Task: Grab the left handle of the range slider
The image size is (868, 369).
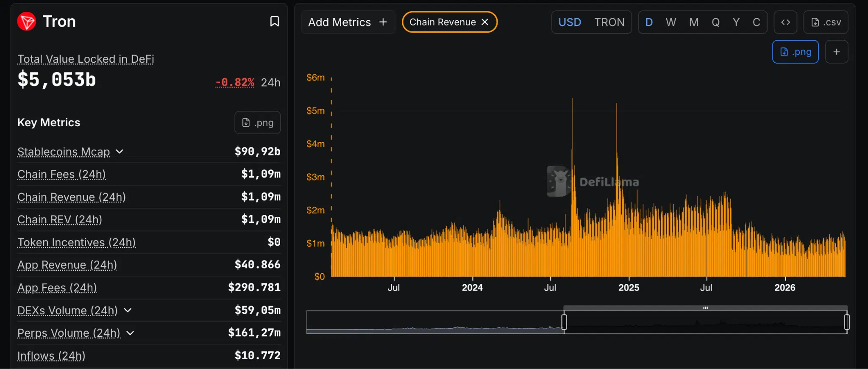Action: pos(564,322)
